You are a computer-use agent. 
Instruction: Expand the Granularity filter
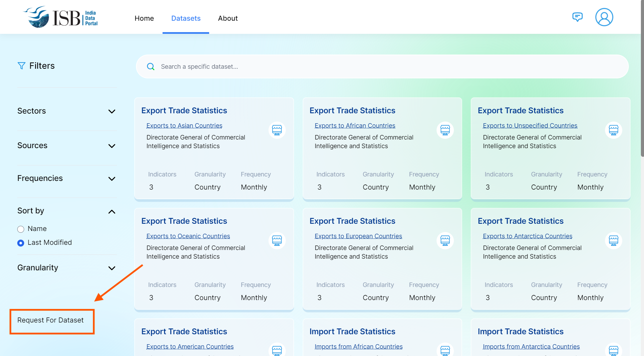111,268
